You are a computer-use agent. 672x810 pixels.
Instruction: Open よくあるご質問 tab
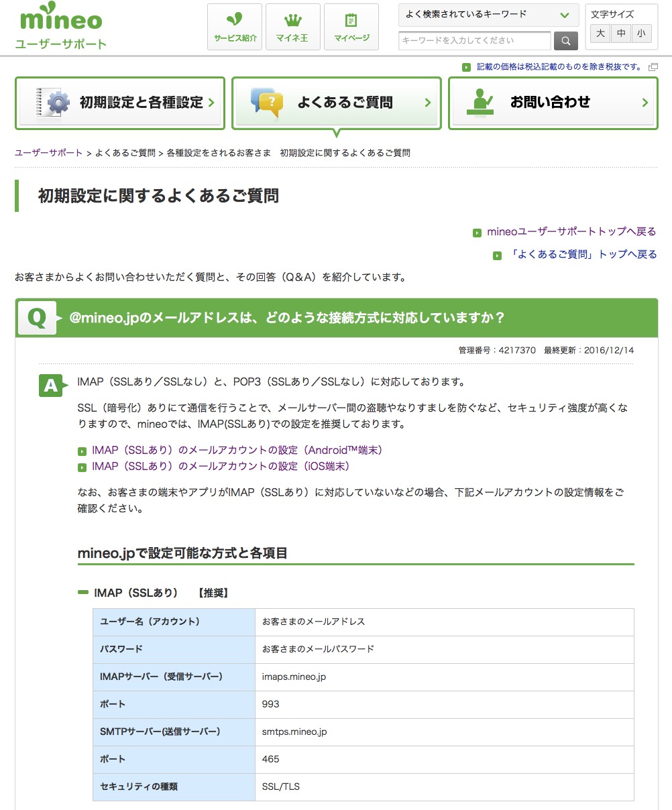337,103
